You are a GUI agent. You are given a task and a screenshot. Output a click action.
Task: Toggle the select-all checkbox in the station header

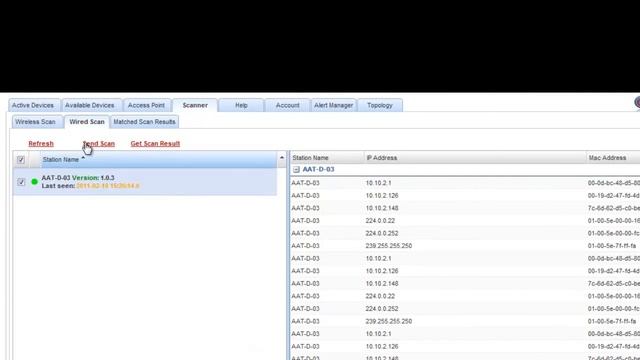pos(21,160)
